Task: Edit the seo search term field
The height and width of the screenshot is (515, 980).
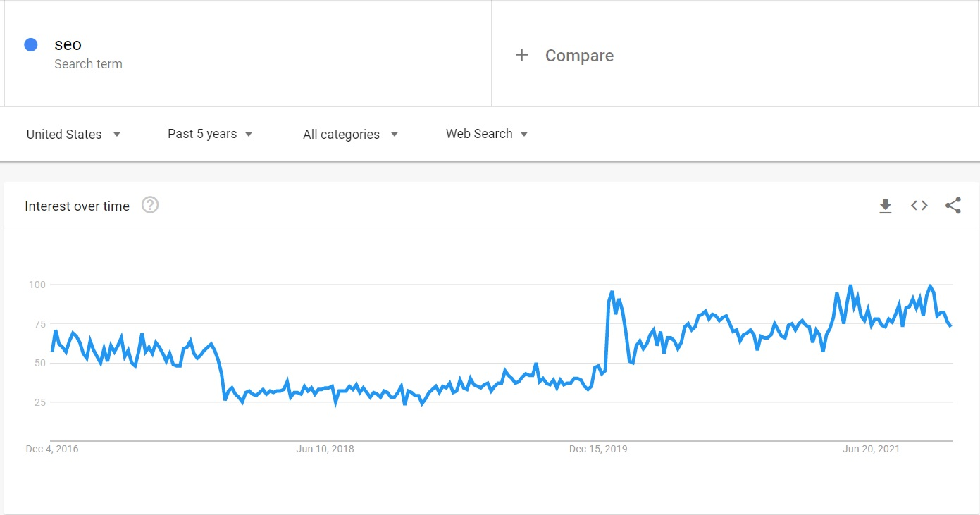Action: (x=247, y=54)
